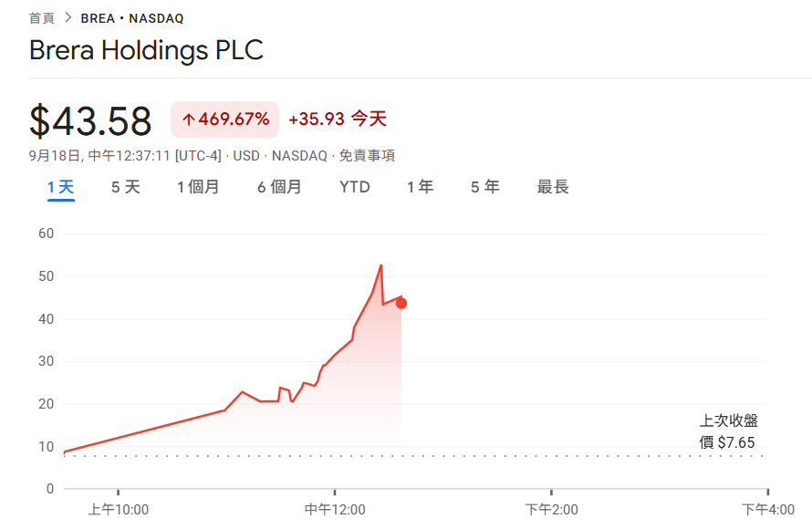Click the red current-price dot on the chart

pyautogui.click(x=401, y=303)
